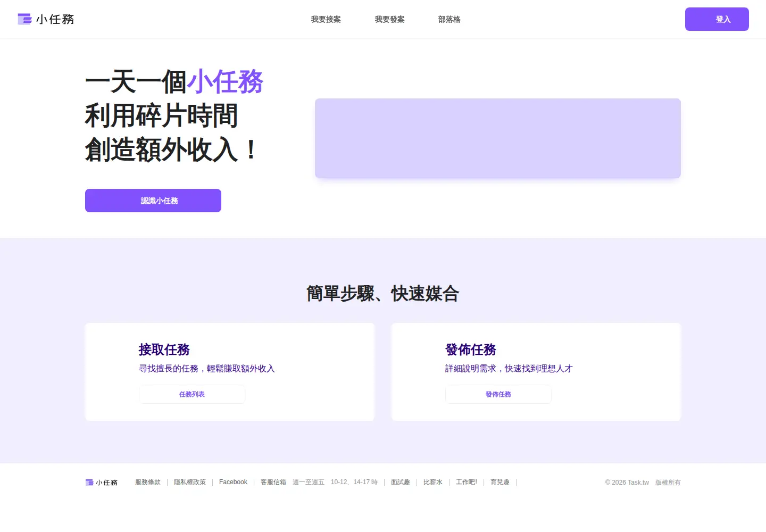Open the 育兒趣 footer link
The height and width of the screenshot is (532, 766).
[x=500, y=482]
